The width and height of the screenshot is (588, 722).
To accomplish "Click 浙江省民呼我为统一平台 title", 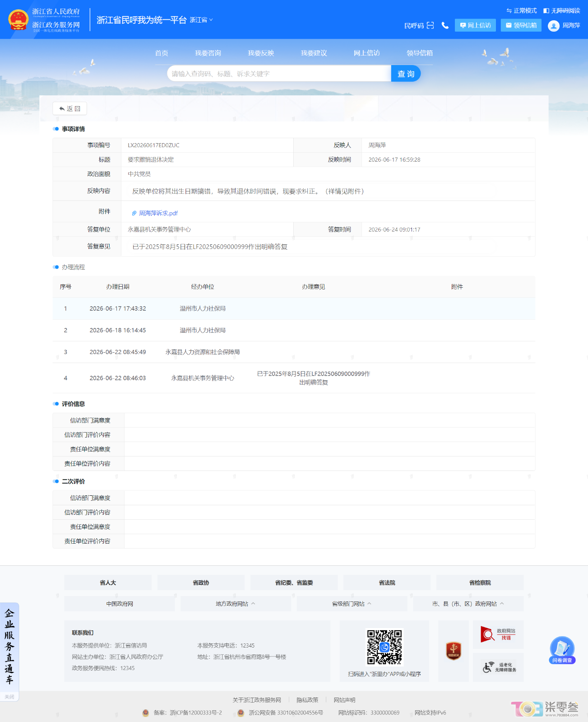I will 141,20.
